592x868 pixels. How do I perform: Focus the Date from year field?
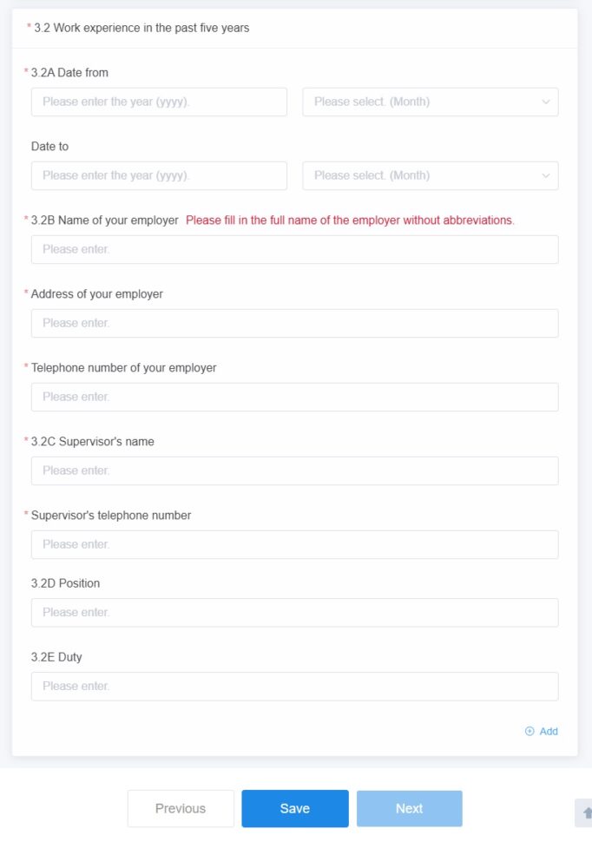tap(159, 102)
